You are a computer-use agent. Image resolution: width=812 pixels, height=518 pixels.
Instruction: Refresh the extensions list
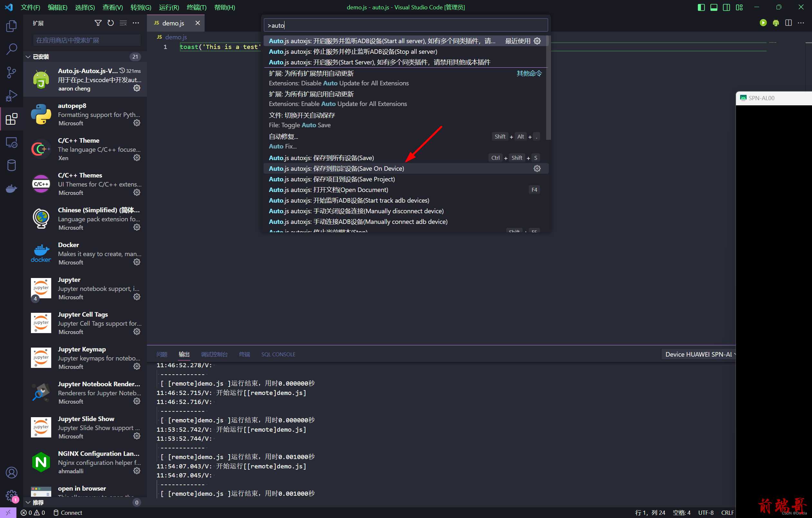point(111,23)
